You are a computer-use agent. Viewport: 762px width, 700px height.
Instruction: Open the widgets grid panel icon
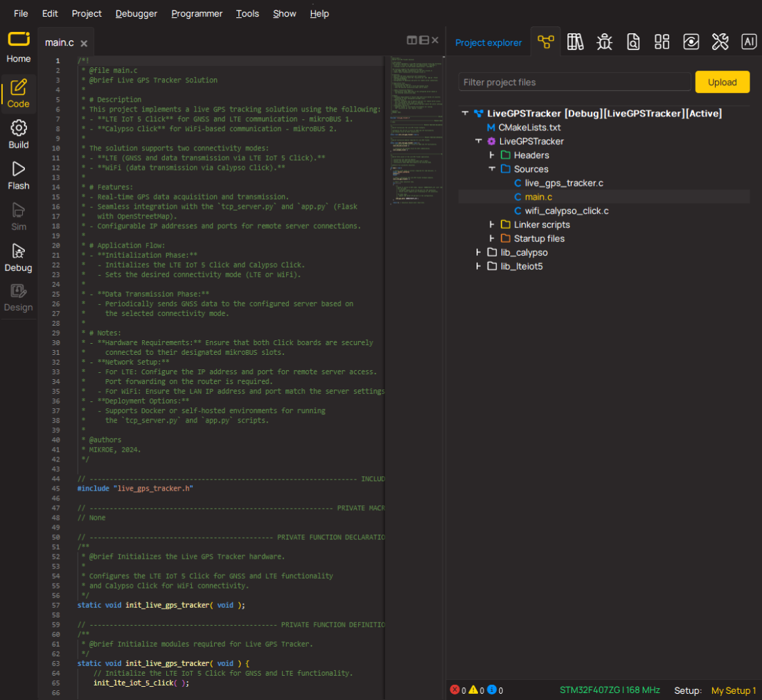(x=662, y=42)
